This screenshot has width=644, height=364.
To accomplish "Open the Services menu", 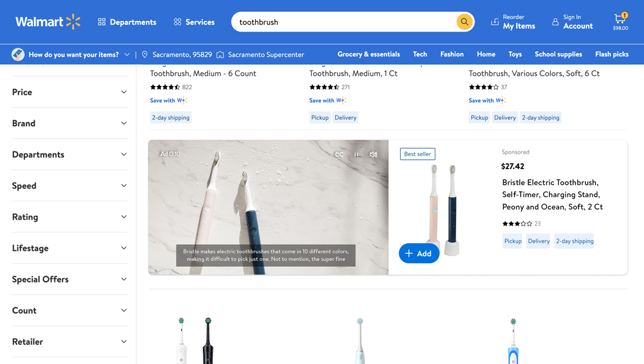I will (194, 22).
